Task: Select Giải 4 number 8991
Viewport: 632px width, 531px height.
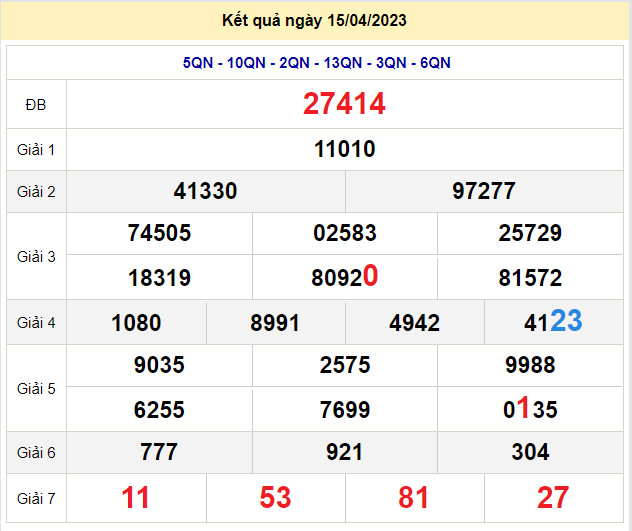Action: tap(275, 323)
